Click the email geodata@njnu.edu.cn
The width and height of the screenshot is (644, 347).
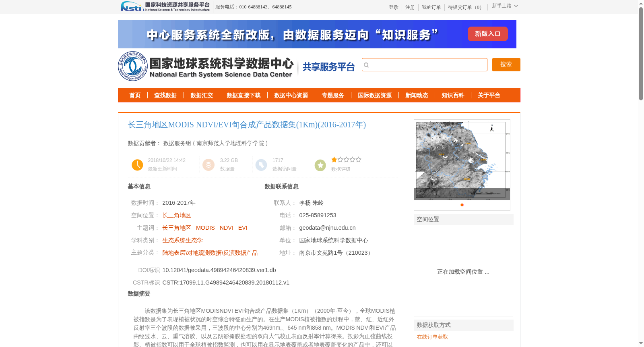(327, 228)
